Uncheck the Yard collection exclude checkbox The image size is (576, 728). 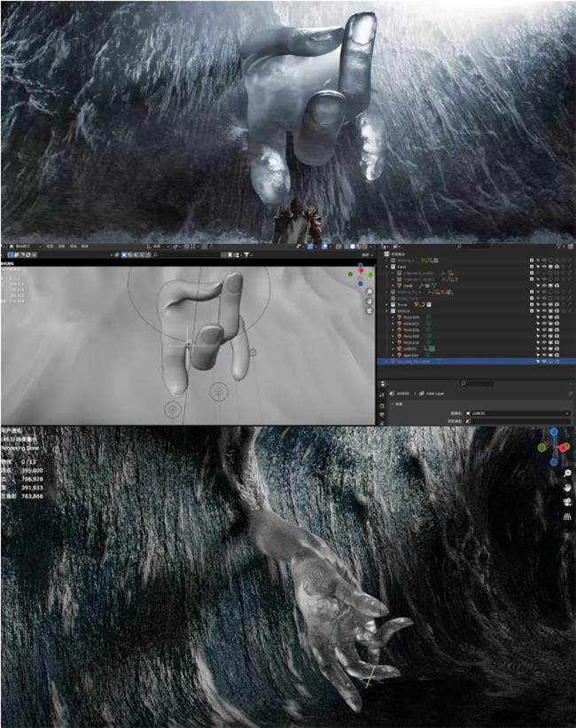(532, 267)
